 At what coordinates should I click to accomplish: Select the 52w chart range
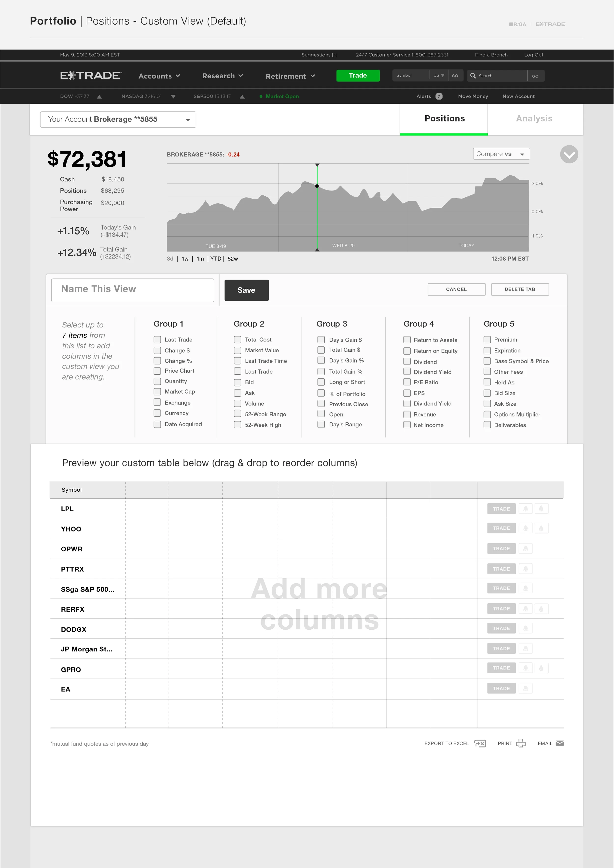(x=233, y=258)
